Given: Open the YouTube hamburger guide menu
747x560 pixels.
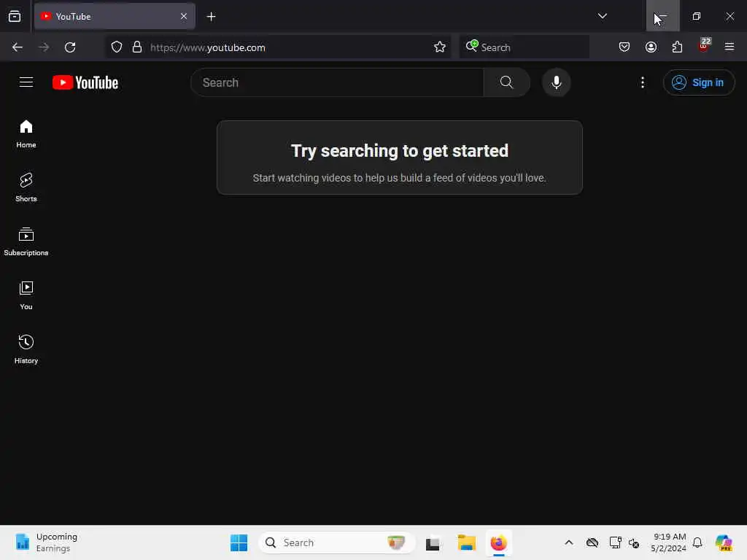Looking at the screenshot, I should pyautogui.click(x=26, y=82).
